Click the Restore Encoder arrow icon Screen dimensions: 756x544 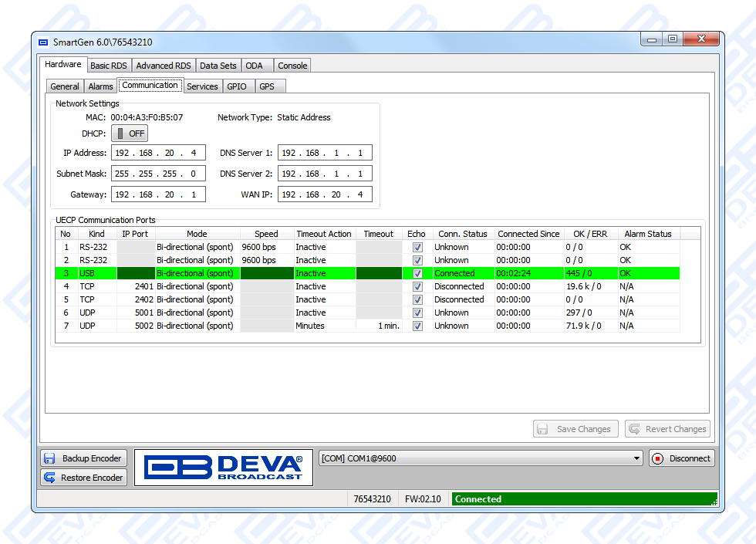coord(49,478)
